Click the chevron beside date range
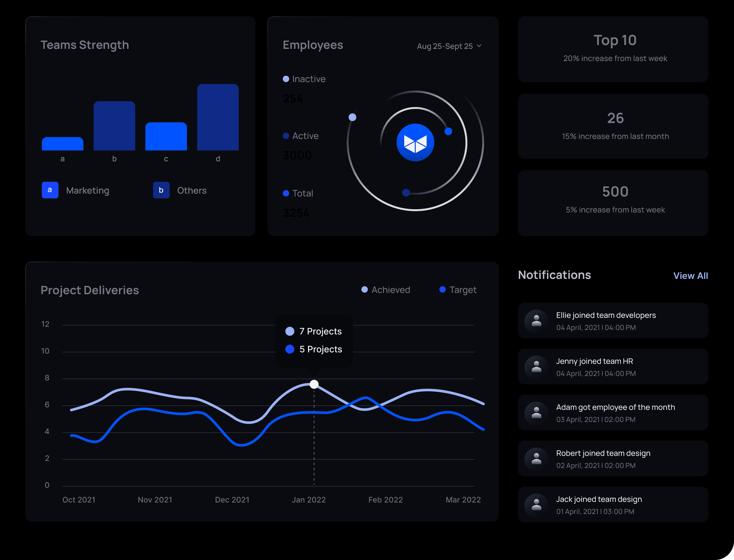The height and width of the screenshot is (560, 734). pos(479,46)
